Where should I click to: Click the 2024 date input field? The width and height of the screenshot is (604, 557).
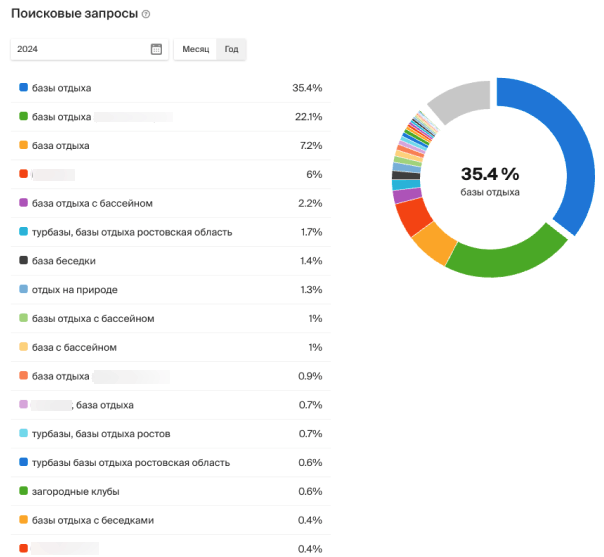coord(80,49)
